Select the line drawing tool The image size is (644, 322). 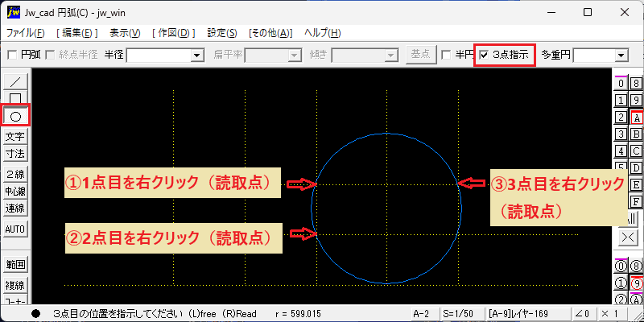15,82
